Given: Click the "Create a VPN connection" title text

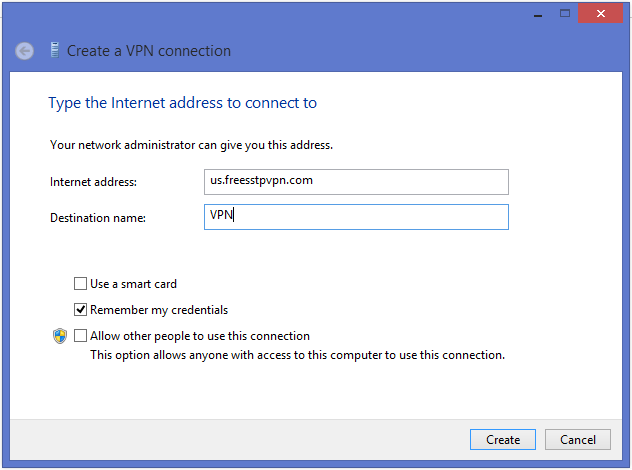Looking at the screenshot, I should [149, 51].
